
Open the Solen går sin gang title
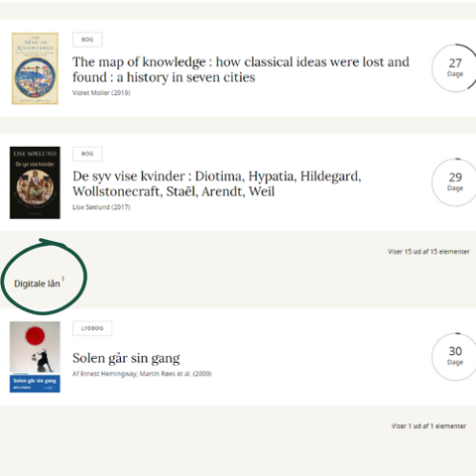126,358
